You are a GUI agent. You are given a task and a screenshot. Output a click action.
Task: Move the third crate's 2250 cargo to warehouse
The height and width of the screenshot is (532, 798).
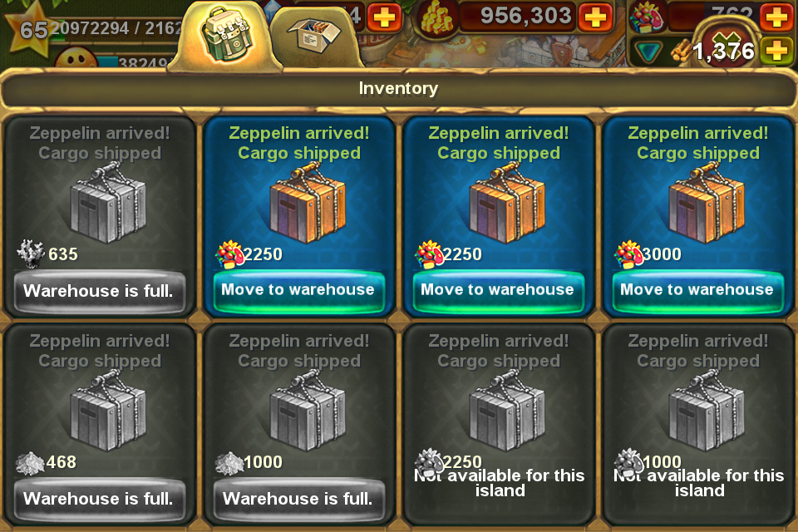click(498, 290)
